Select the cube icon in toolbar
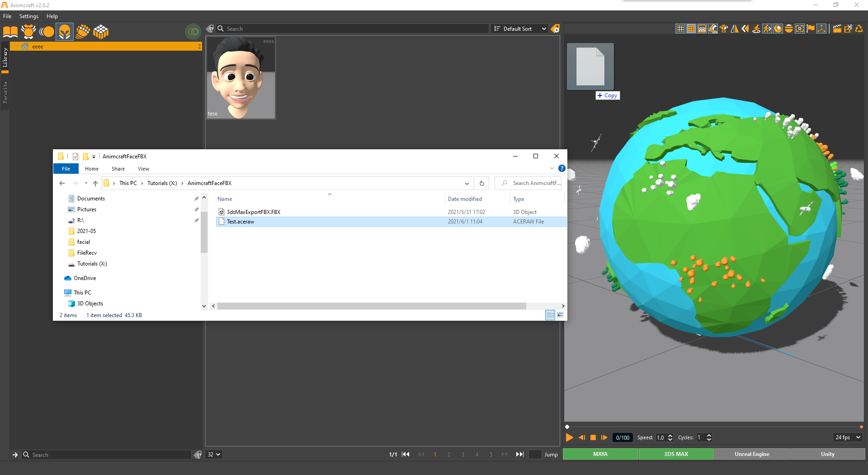Screen dimensions: 868x475 (101, 32)
